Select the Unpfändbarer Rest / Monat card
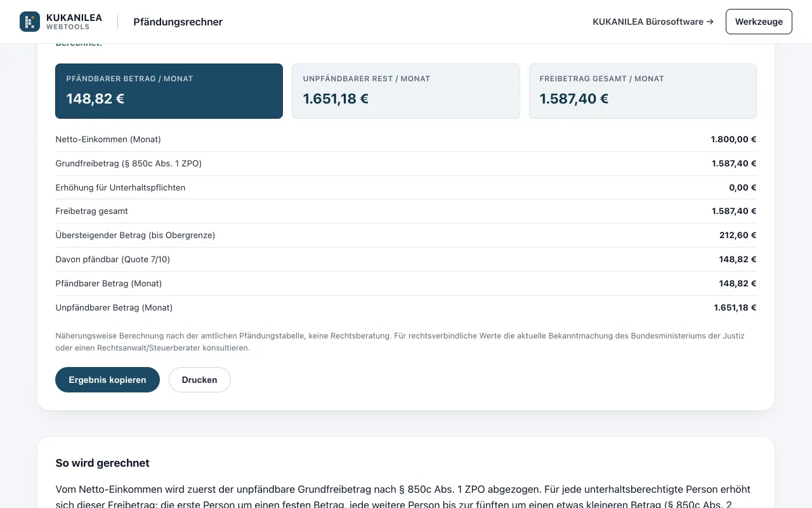The image size is (812, 508). [405, 91]
